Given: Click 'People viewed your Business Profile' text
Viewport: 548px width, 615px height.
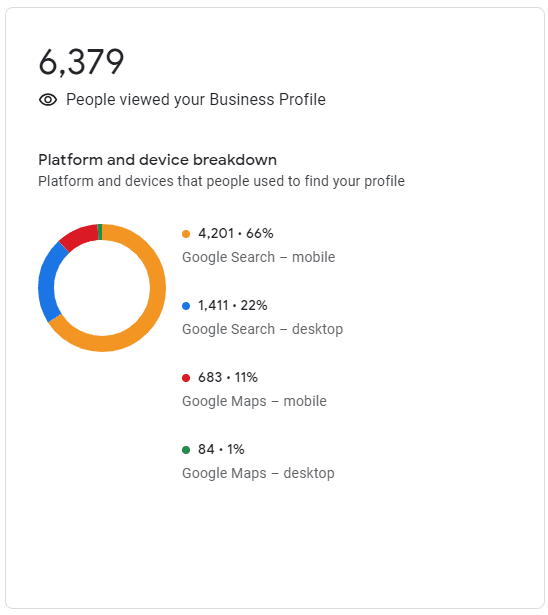Looking at the screenshot, I should [x=196, y=100].
